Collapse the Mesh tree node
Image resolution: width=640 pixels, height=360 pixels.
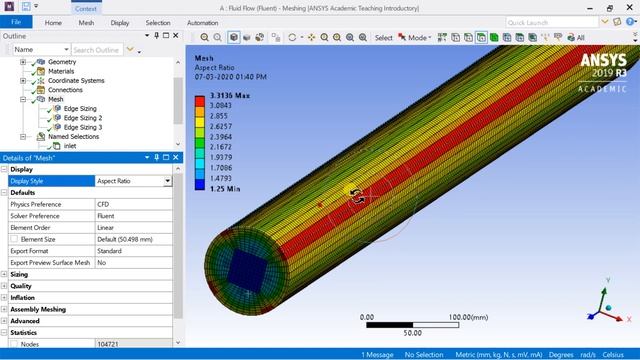tap(23, 99)
